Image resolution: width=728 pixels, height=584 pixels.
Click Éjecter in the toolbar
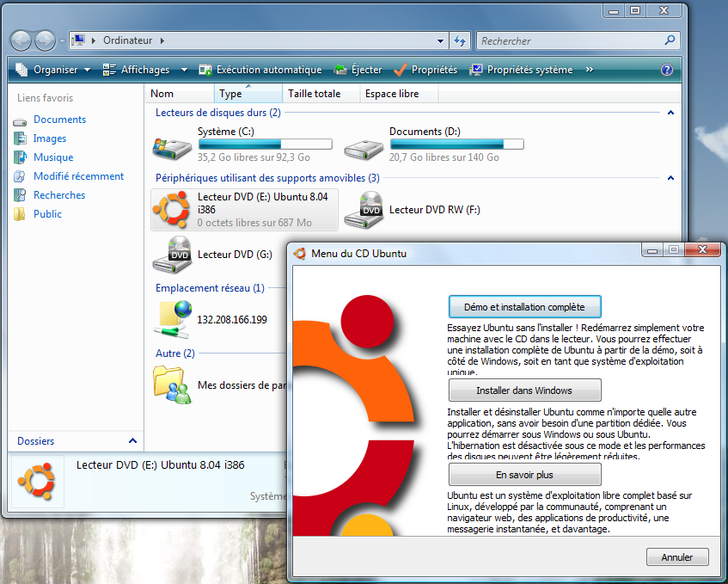pyautogui.click(x=358, y=70)
